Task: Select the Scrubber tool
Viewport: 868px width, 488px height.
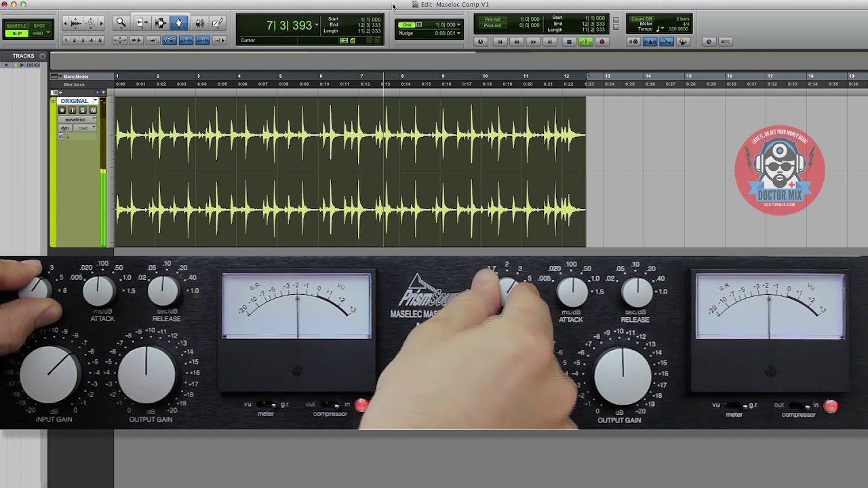Action: [200, 22]
